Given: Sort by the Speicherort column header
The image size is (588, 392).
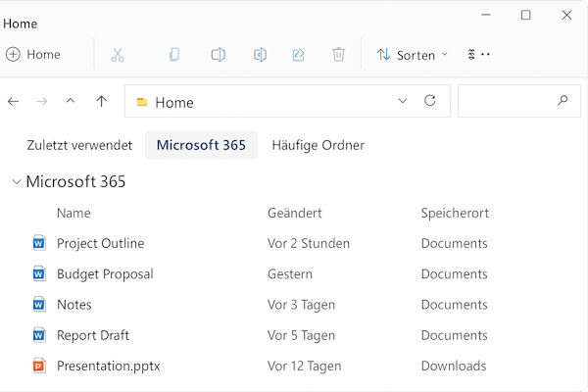Looking at the screenshot, I should coord(455,213).
